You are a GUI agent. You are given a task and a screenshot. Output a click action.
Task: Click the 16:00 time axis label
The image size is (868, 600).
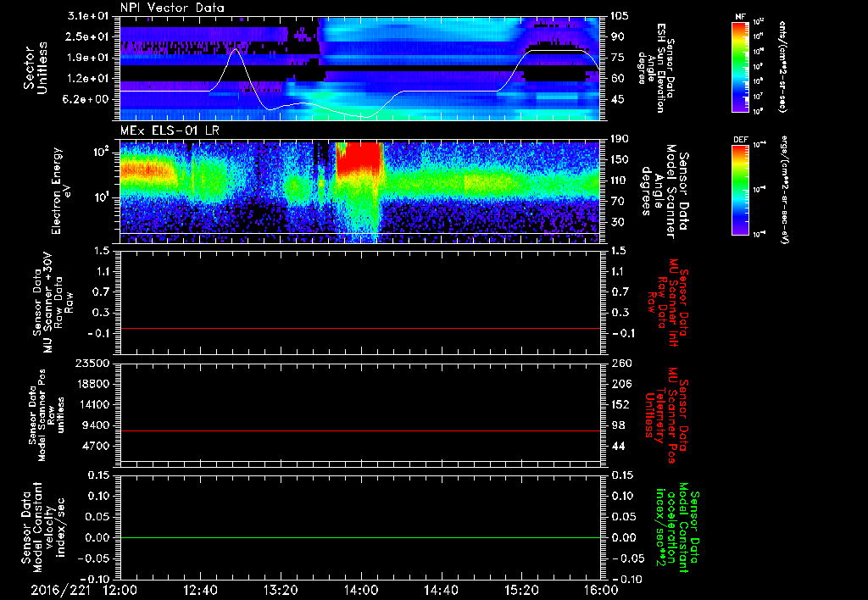pos(601,590)
